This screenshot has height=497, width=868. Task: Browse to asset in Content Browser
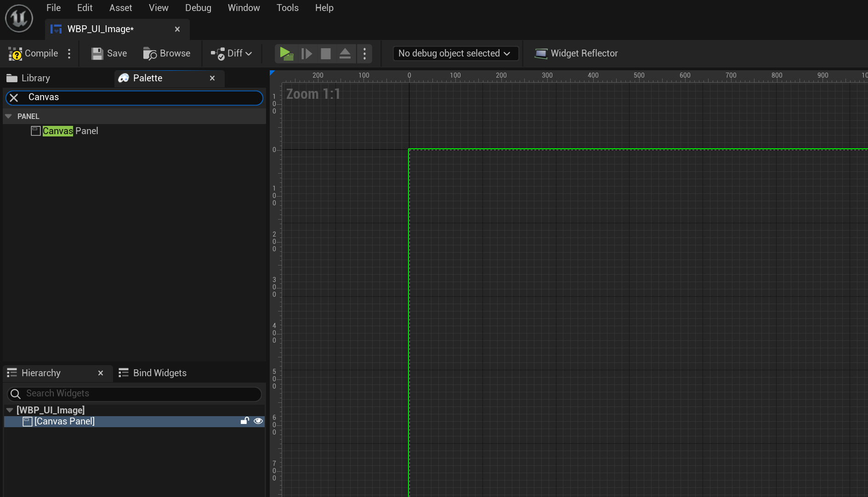[x=166, y=53]
